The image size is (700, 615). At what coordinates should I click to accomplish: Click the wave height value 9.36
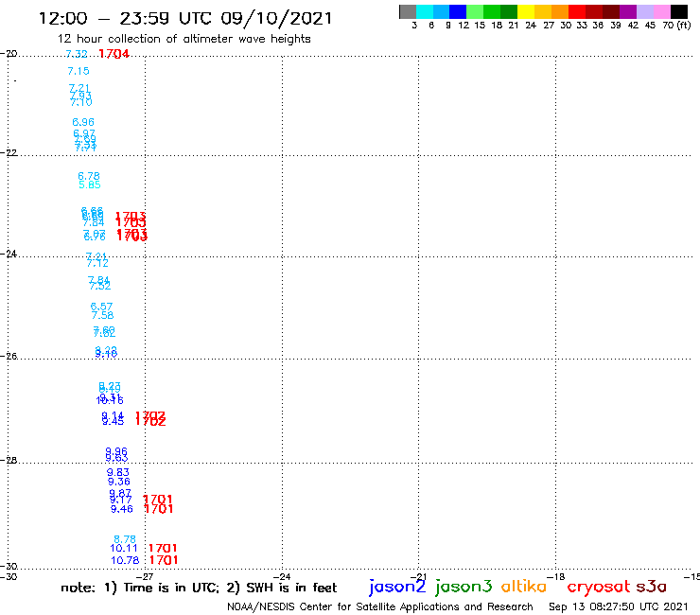click(119, 482)
